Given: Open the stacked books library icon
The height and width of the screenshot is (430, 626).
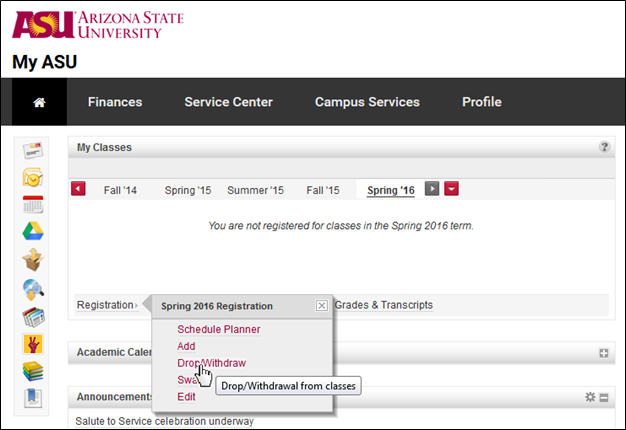Looking at the screenshot, I should tap(33, 371).
